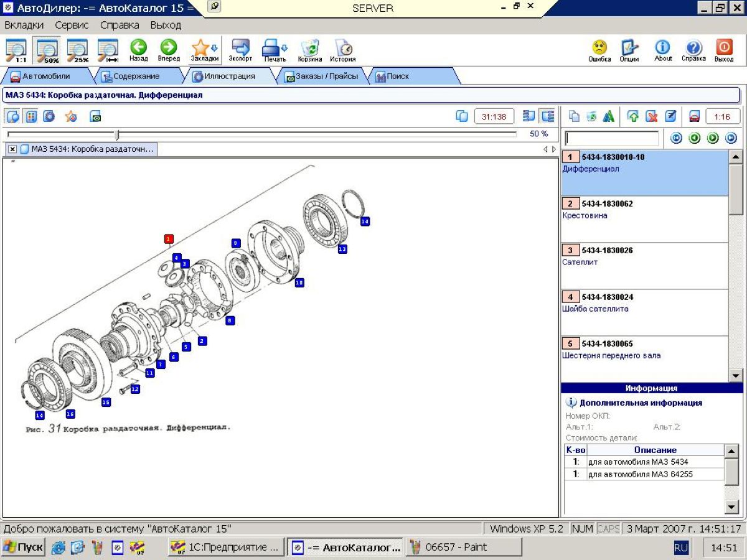Viewport: 747px width, 560px height.
Task: Switch to Заказы / Прайсы tab
Action: [321, 76]
